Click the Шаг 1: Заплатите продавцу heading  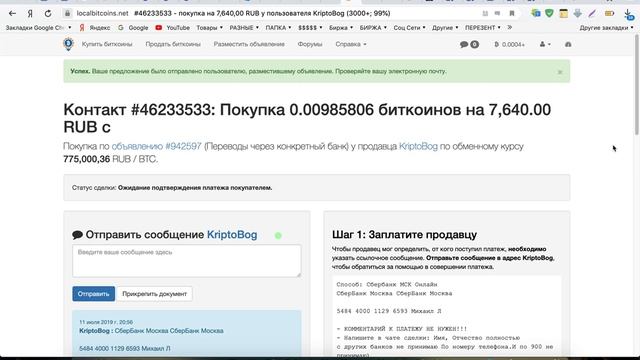click(x=404, y=235)
